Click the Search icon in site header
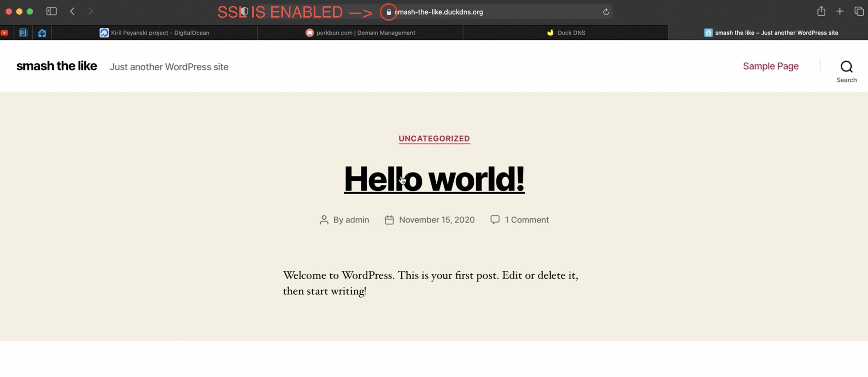Viewport: 868px width, 377px height. click(x=846, y=66)
